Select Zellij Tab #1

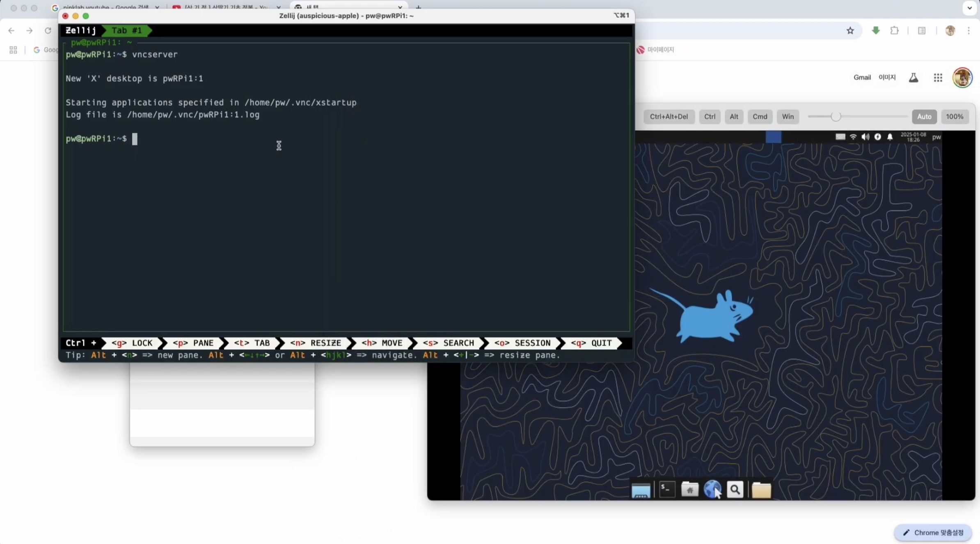(x=126, y=30)
